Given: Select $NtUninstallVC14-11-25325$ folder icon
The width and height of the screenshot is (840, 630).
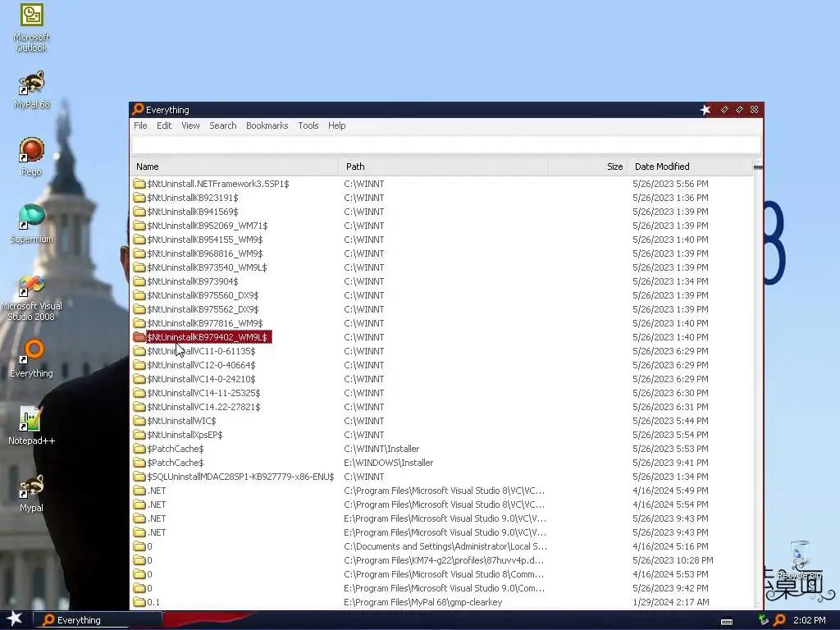Looking at the screenshot, I should coord(139,393).
